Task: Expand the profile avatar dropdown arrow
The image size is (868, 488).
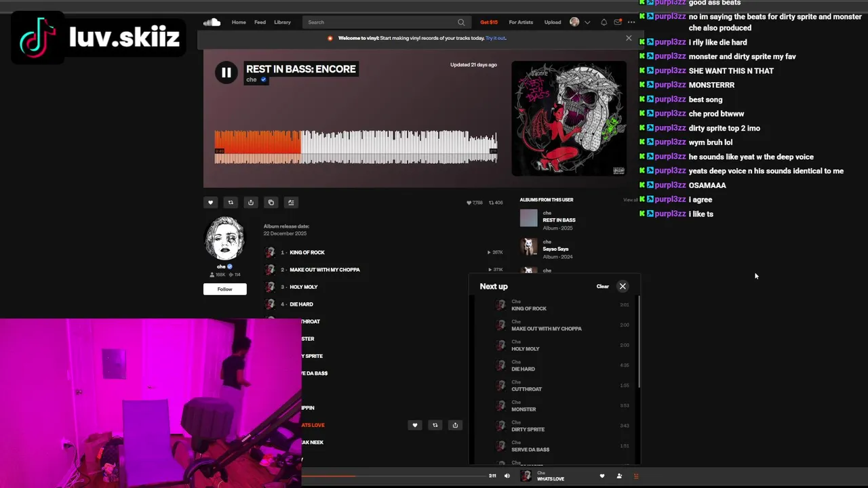Action: coord(587,22)
